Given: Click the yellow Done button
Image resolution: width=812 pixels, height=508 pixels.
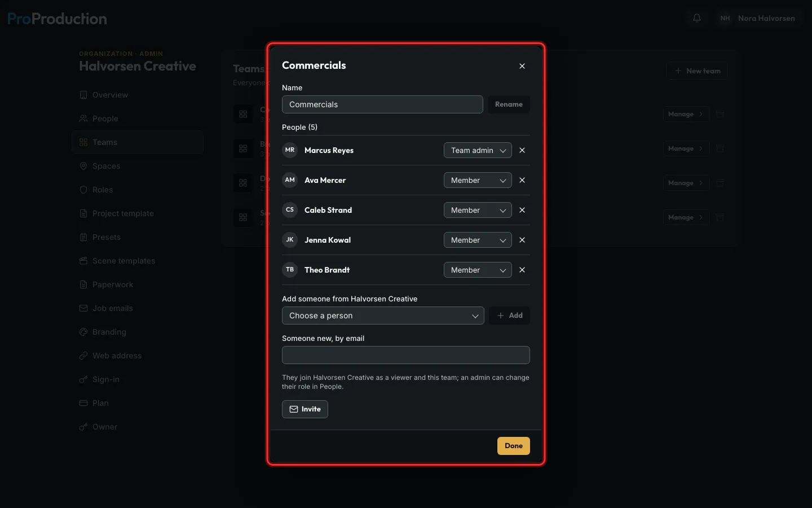Looking at the screenshot, I should (514, 446).
